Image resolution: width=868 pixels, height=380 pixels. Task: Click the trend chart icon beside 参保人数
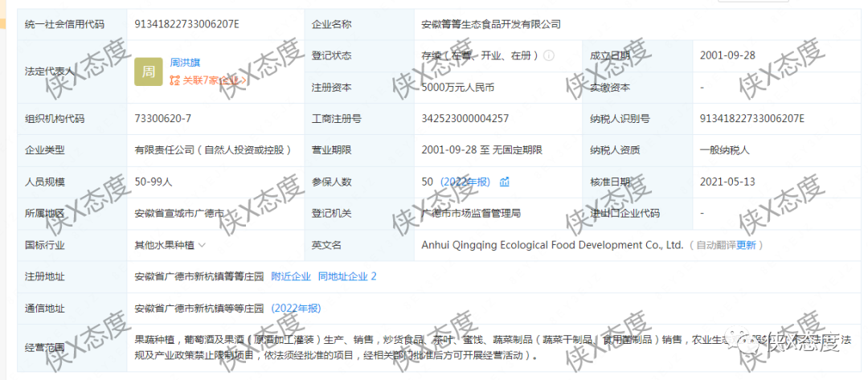click(x=504, y=182)
